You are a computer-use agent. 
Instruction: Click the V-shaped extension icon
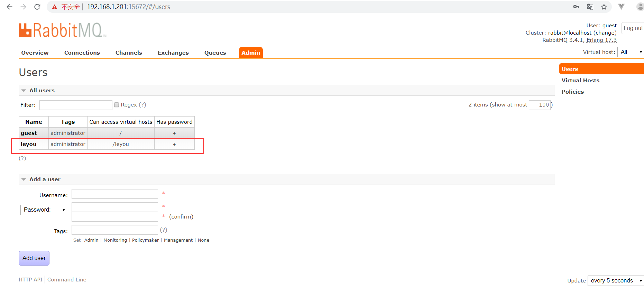pyautogui.click(x=621, y=7)
